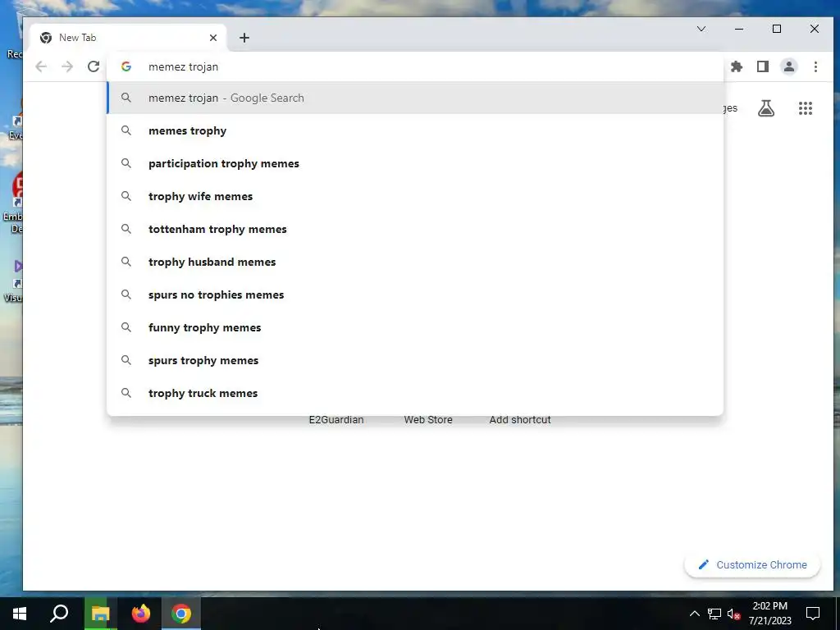Open the taskbar clock showing 2:02 PM
840x630 pixels.
pyautogui.click(x=769, y=614)
